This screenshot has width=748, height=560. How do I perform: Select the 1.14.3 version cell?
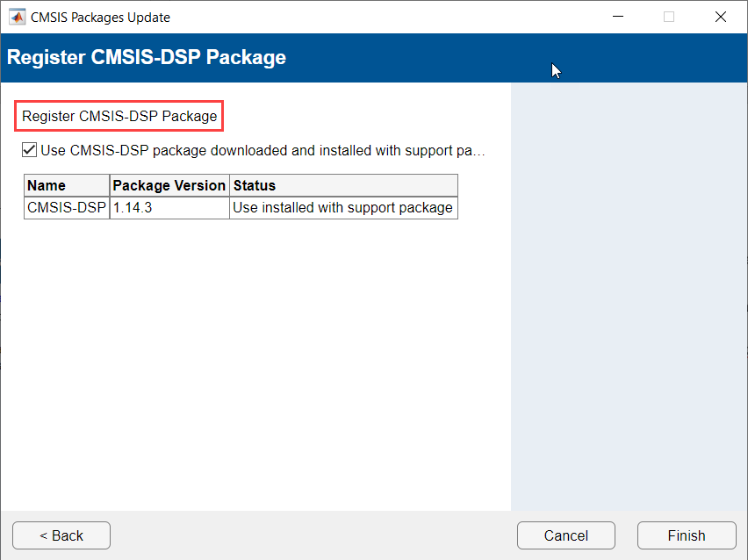(x=169, y=208)
